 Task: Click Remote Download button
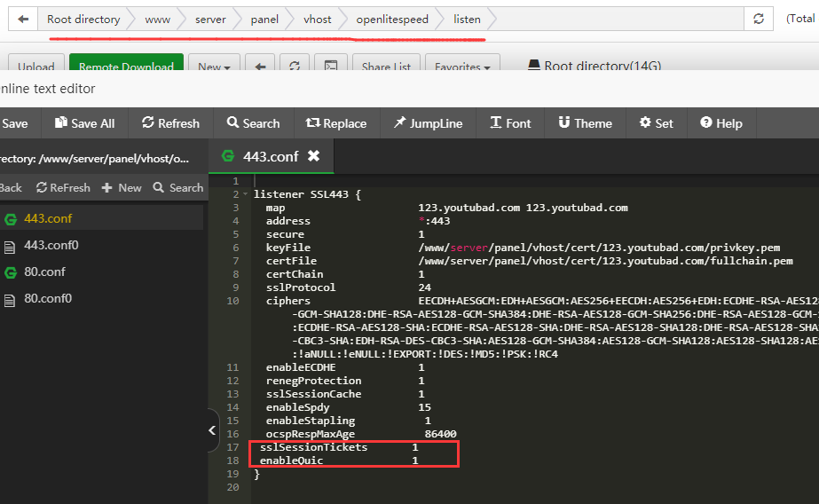[126, 67]
